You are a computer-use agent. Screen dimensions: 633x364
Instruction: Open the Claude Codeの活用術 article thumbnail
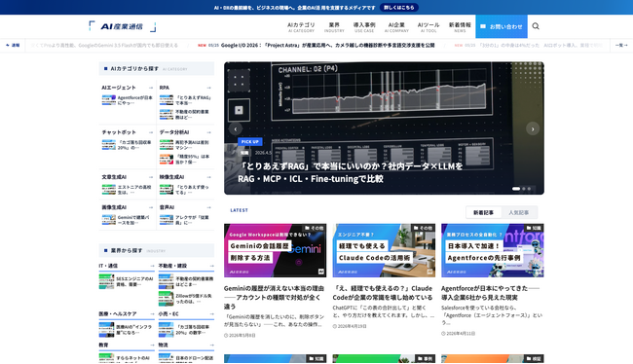[x=384, y=250]
